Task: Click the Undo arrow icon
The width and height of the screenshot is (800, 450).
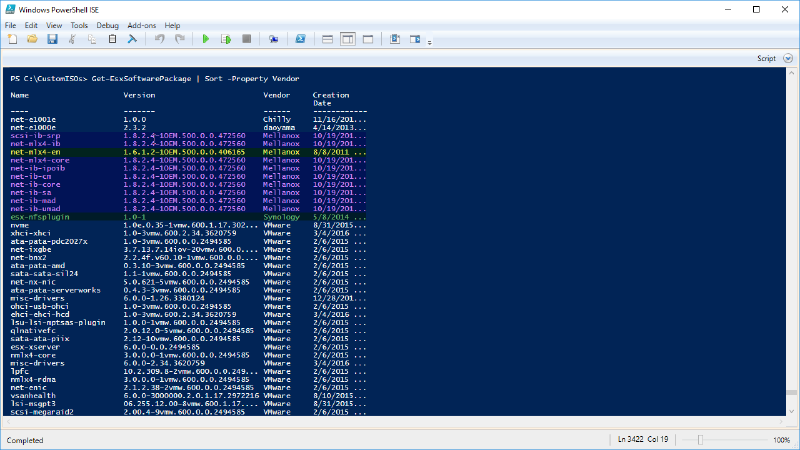Action: [x=160, y=39]
